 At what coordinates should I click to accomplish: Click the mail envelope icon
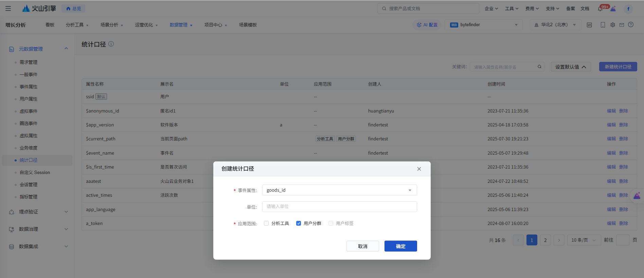(622, 25)
